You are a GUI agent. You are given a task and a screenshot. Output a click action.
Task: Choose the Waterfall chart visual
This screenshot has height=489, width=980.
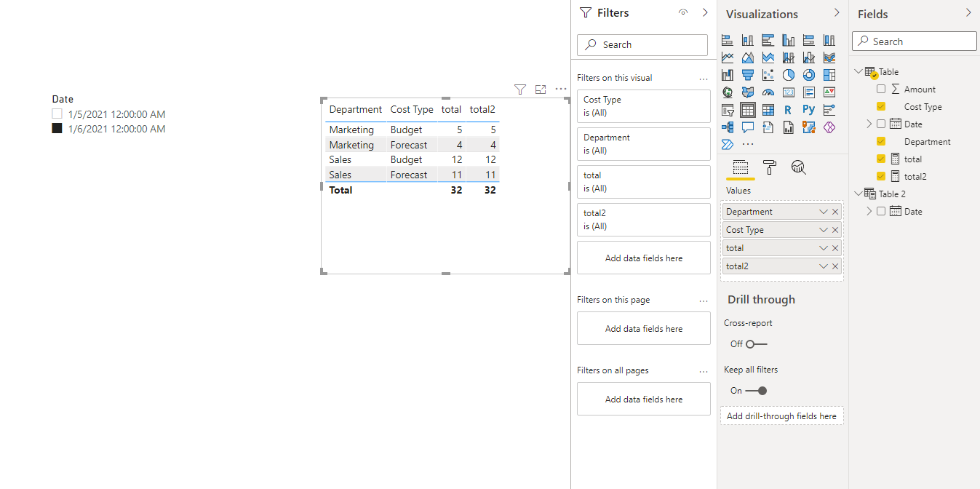[x=728, y=75]
